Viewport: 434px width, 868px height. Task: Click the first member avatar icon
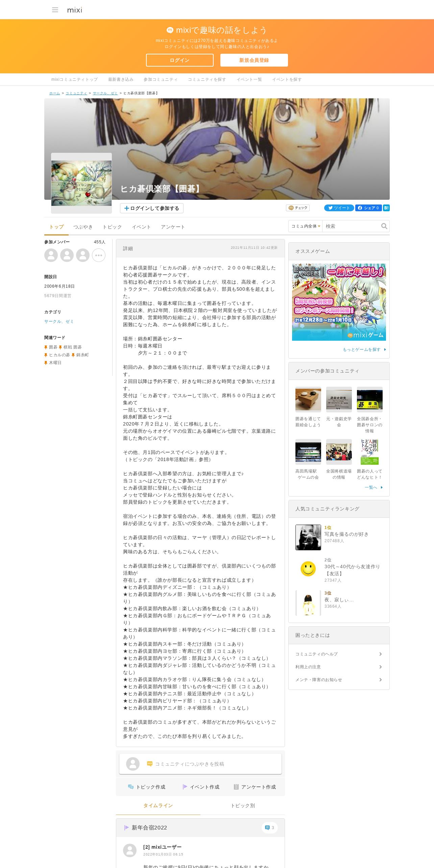[x=51, y=255]
